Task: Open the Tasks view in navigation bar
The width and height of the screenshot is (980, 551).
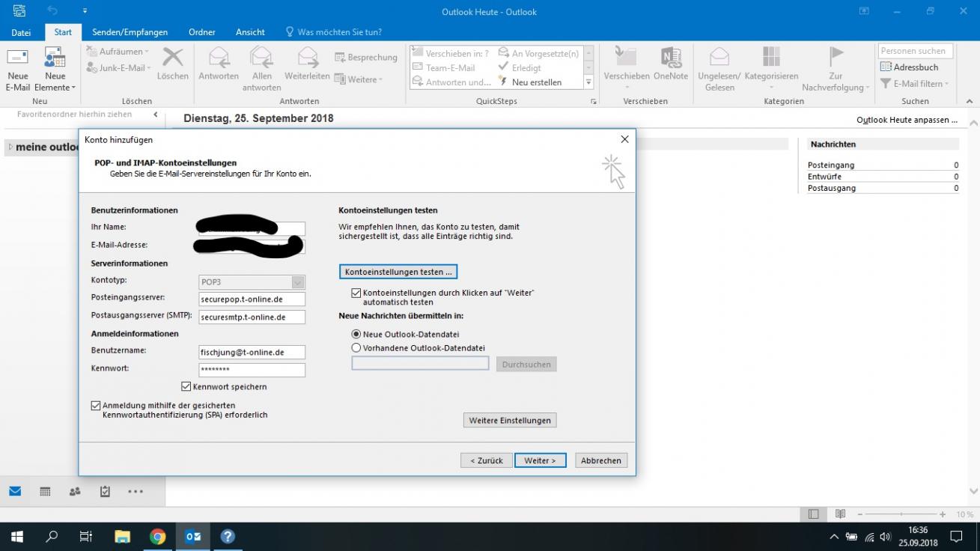Action: [105, 492]
